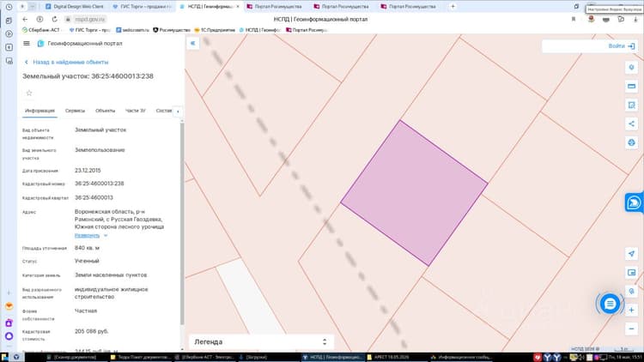Open the map overview window icon

(x=631, y=273)
